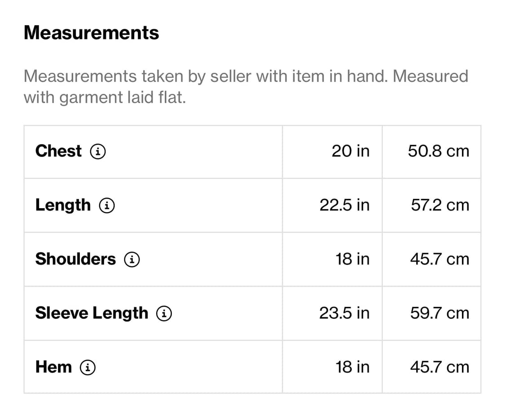Click the 23.5 in sleeve value
505x420 pixels.
coord(344,313)
